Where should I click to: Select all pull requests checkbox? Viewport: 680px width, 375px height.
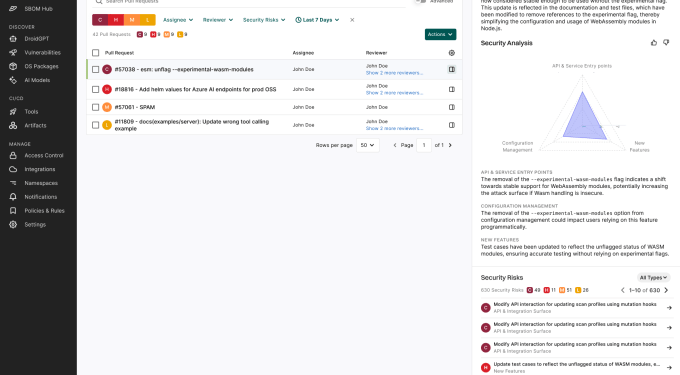point(95,53)
